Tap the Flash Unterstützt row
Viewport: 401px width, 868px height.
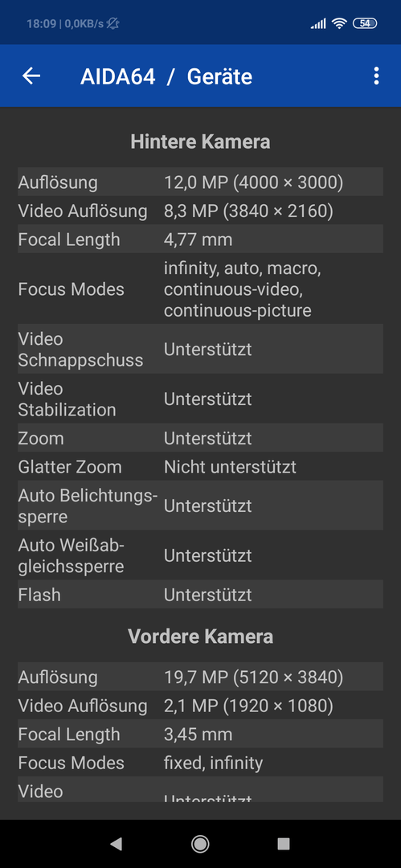click(x=201, y=595)
